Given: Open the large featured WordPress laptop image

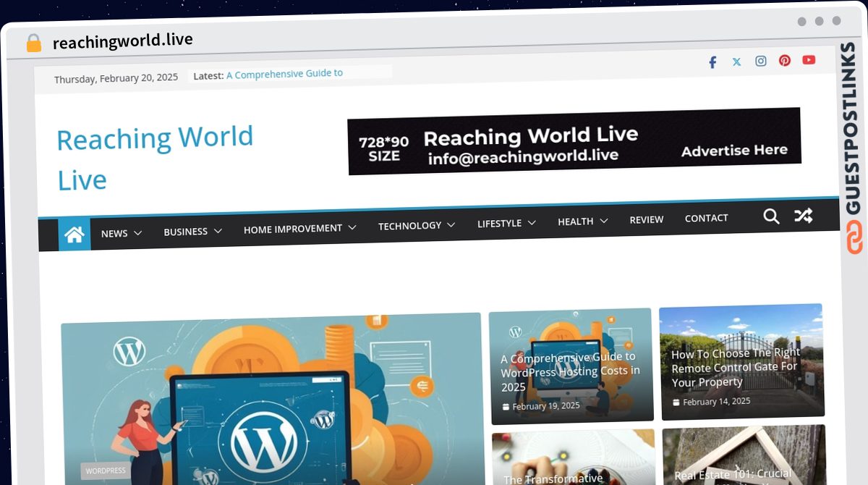Looking at the screenshot, I should (x=271, y=398).
